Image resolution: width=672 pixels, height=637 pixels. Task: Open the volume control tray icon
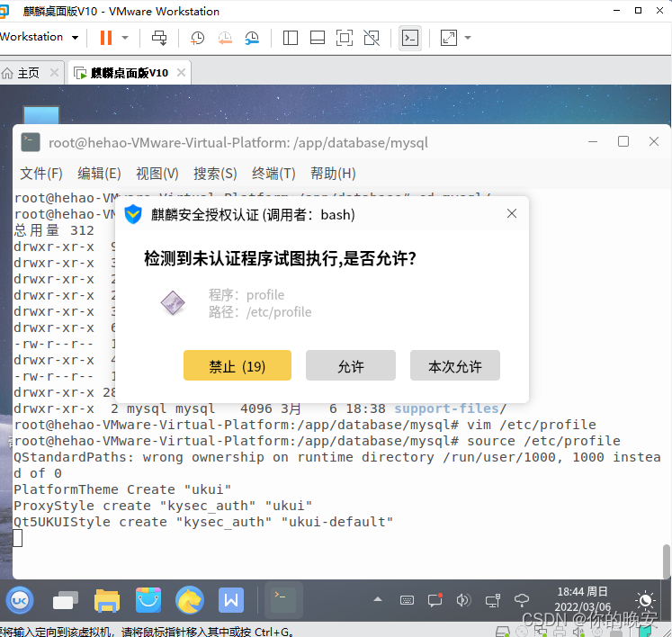point(463,600)
